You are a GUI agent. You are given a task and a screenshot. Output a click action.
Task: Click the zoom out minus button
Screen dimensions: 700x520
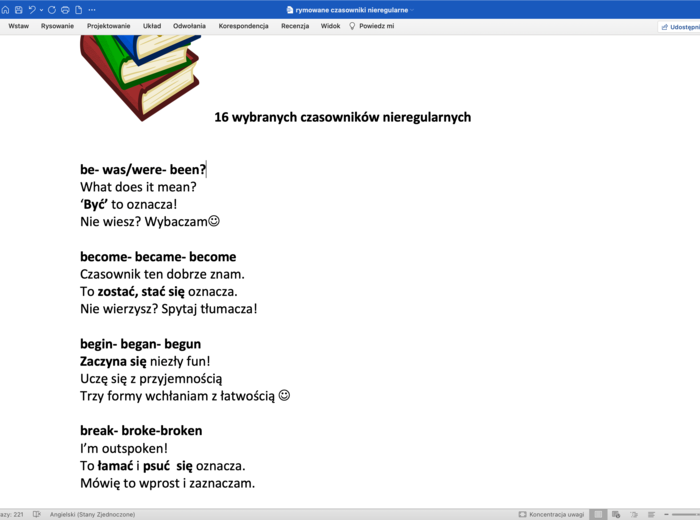coord(667,515)
